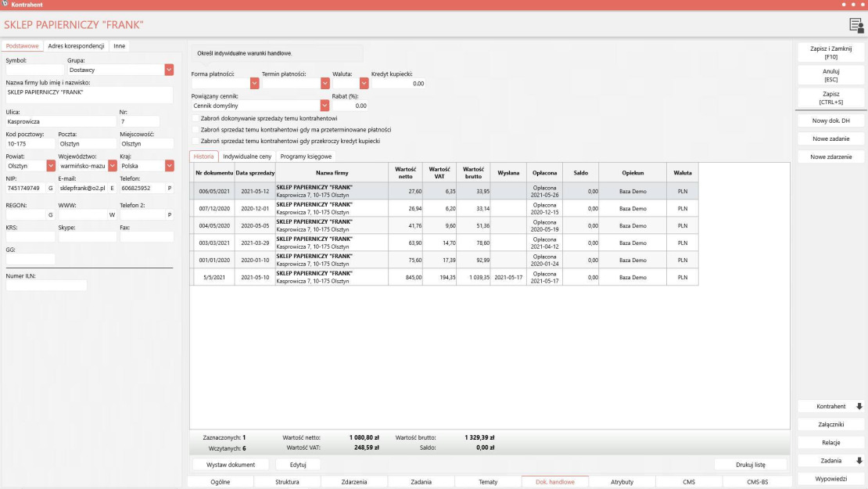This screenshot has height=489, width=868.
Task: Create new document with Nowy dok. DH
Action: 831,120
